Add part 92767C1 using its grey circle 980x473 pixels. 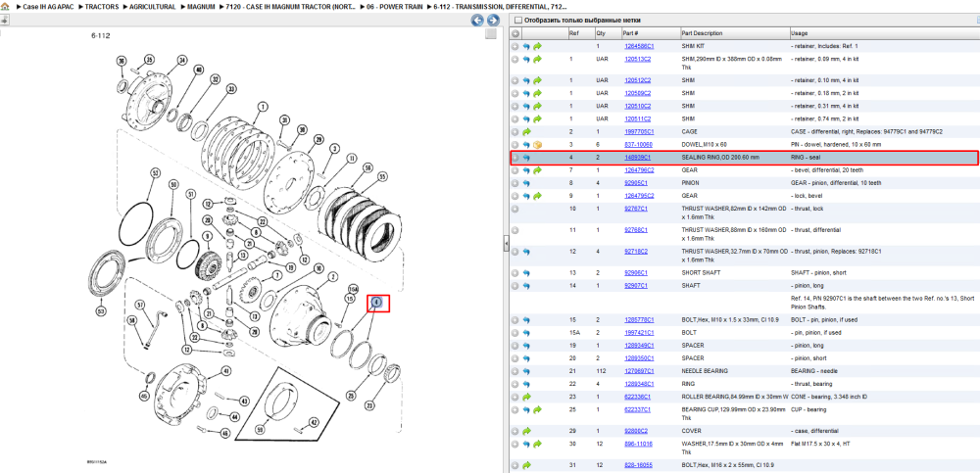click(515, 209)
